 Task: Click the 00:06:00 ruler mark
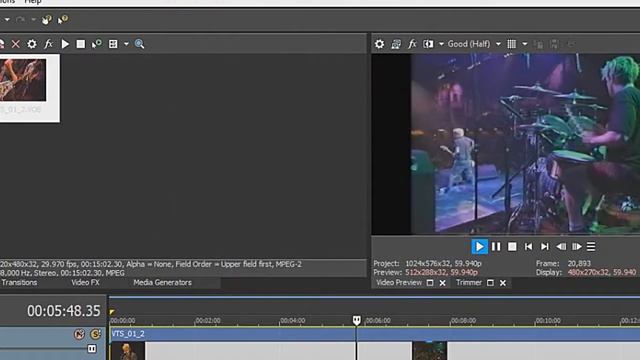(x=378, y=321)
